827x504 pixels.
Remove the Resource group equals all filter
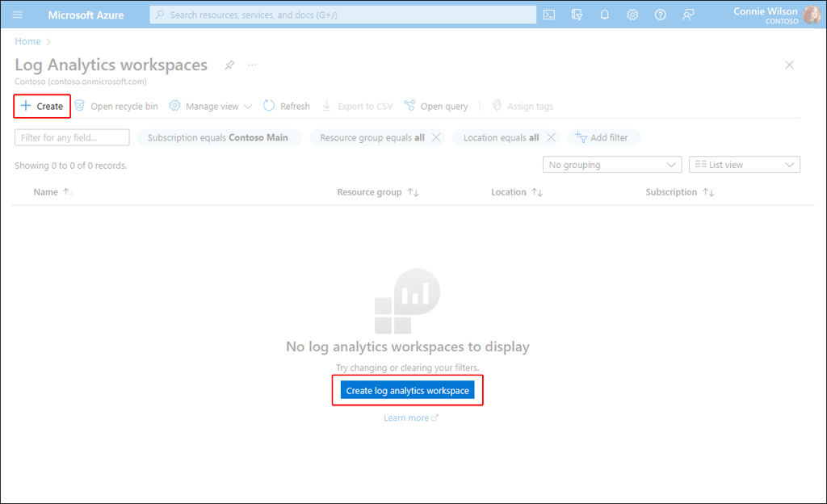[x=436, y=137]
